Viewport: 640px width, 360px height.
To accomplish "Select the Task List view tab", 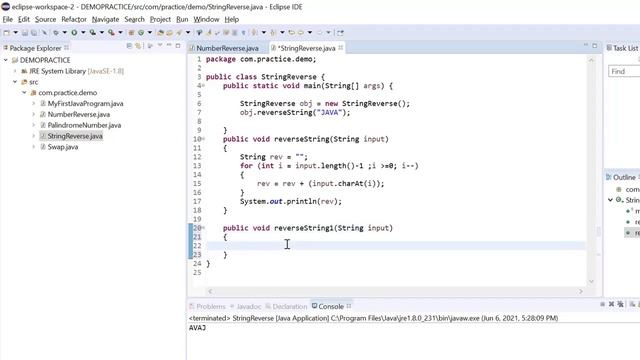I will 622,48.
